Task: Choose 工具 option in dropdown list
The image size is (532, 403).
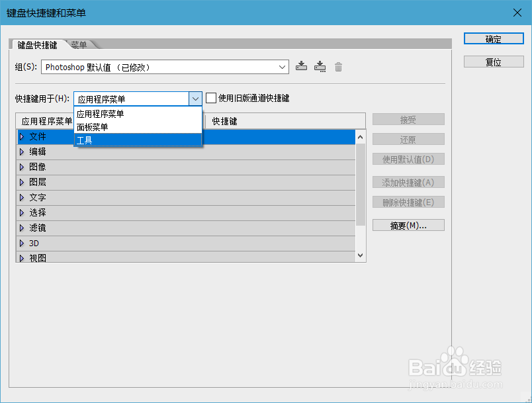Action: [138, 140]
